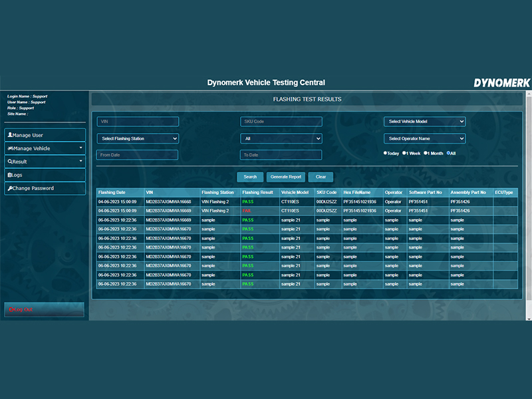Click the motorcycle icon beside Manage Vehicle
This screenshot has width=532, height=399.
pos(10,148)
